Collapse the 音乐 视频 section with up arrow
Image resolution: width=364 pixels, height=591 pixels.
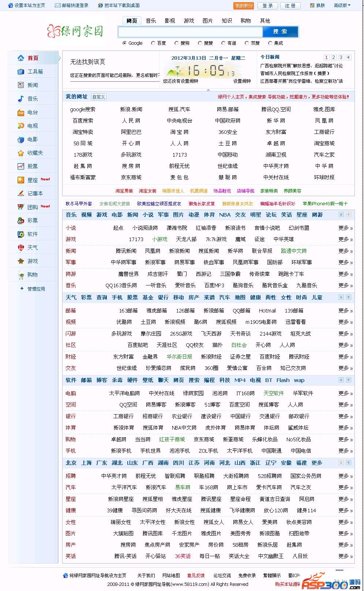349,214
